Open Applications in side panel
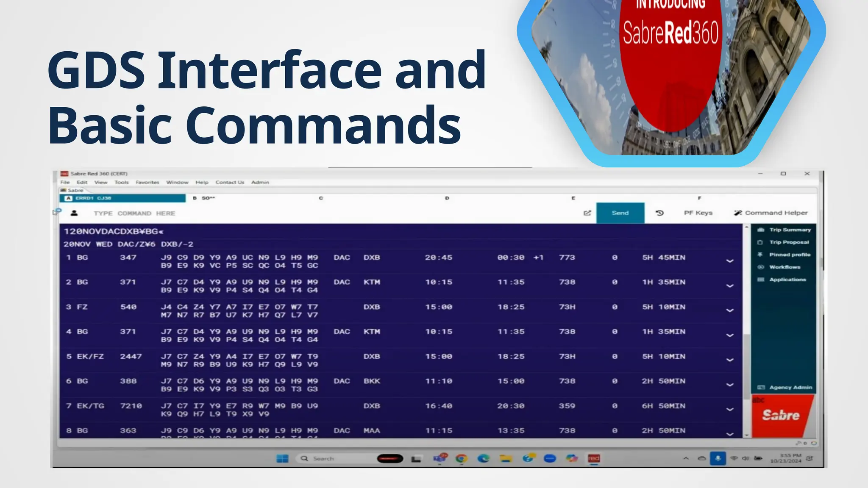Viewport: 868px width, 488px height. click(x=787, y=280)
